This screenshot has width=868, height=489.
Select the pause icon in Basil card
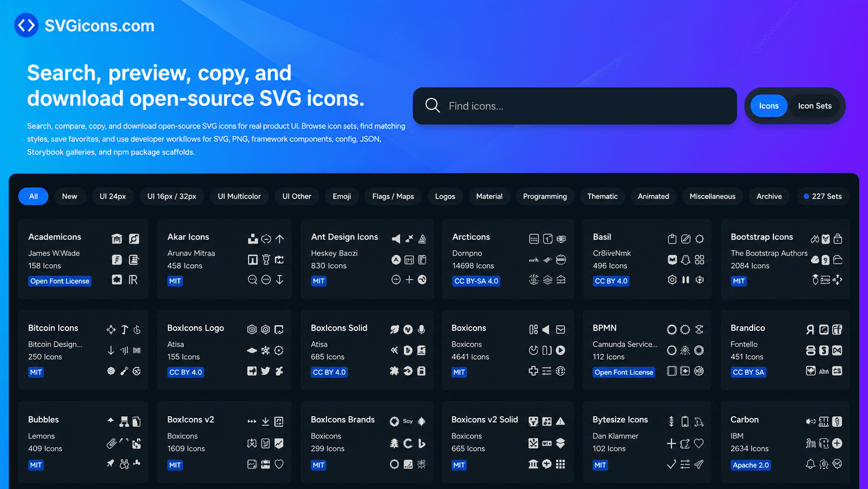tap(686, 280)
